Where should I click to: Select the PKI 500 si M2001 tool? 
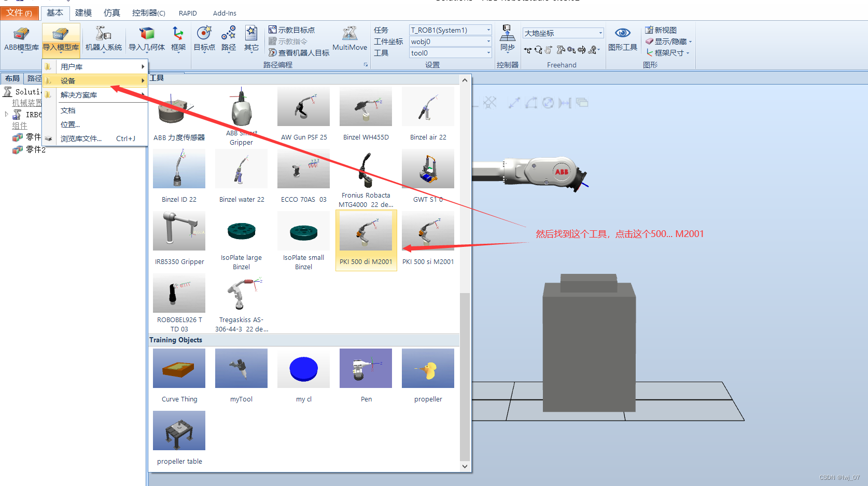point(428,239)
